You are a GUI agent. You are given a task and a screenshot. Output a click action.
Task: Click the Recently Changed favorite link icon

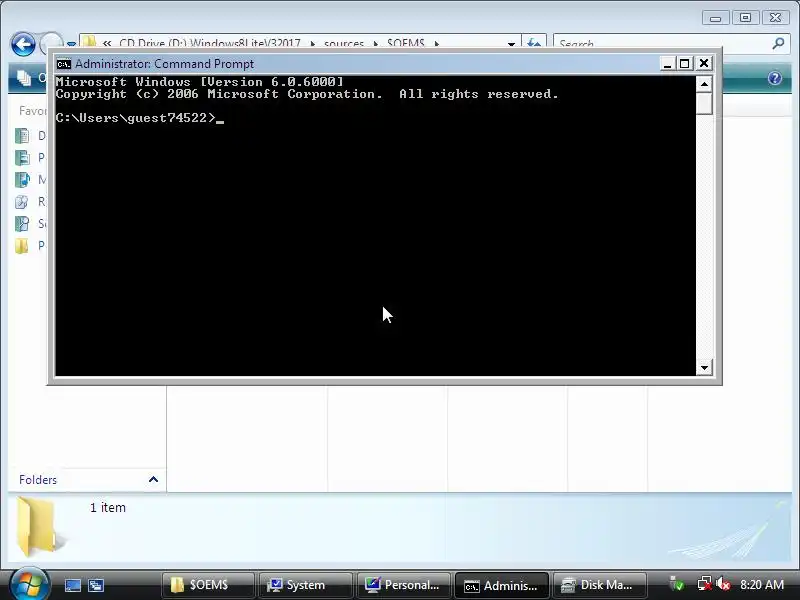tap(22, 202)
